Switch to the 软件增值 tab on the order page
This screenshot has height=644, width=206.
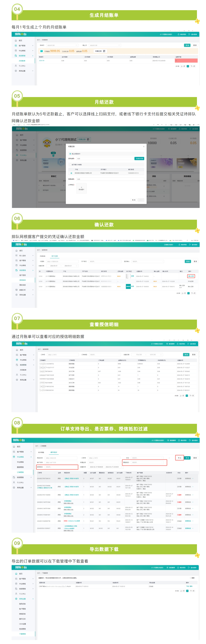(41, 452)
